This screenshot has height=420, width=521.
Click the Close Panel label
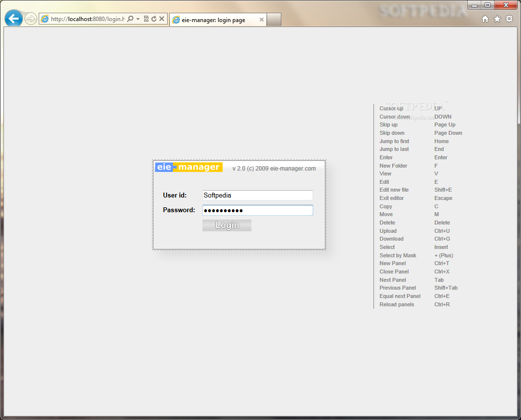(x=394, y=272)
